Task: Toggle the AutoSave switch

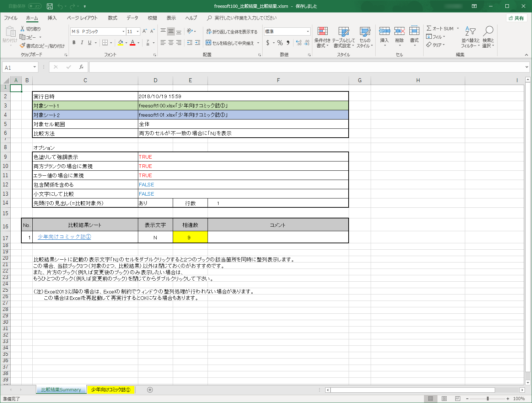Action: [34, 6]
